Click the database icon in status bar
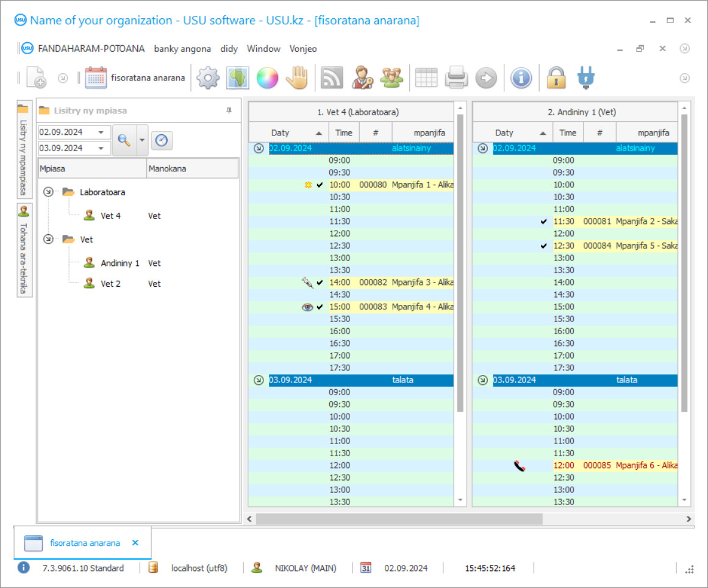The image size is (708, 588). (x=153, y=568)
